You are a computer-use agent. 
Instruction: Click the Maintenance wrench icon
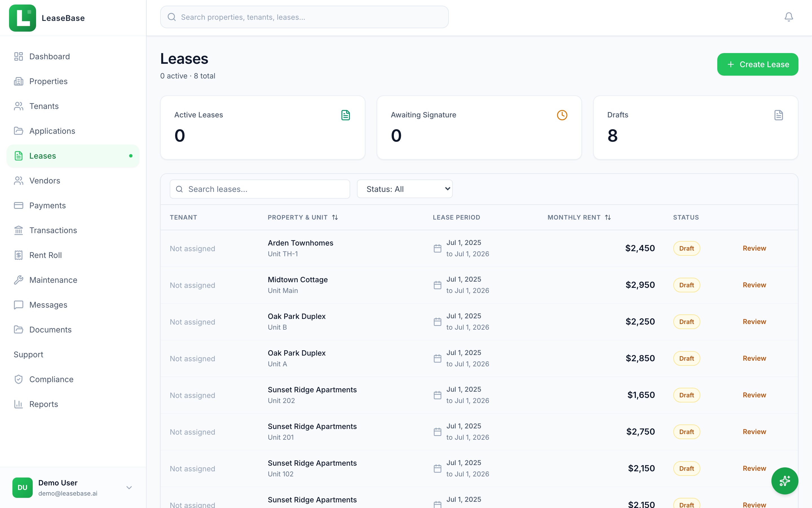[x=18, y=280]
